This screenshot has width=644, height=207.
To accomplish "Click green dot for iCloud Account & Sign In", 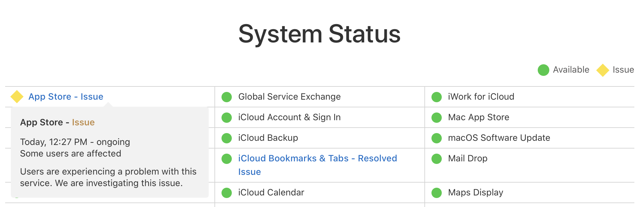I will (x=227, y=117).
